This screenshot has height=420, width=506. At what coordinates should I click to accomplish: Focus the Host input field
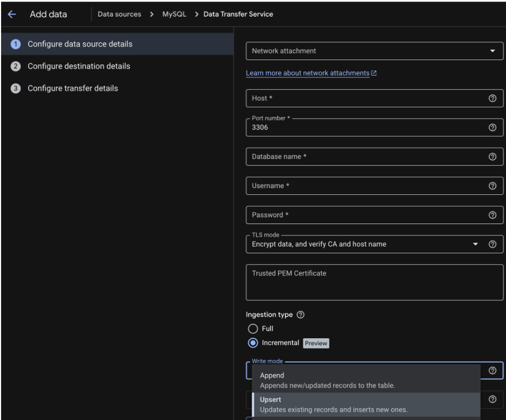(x=374, y=99)
